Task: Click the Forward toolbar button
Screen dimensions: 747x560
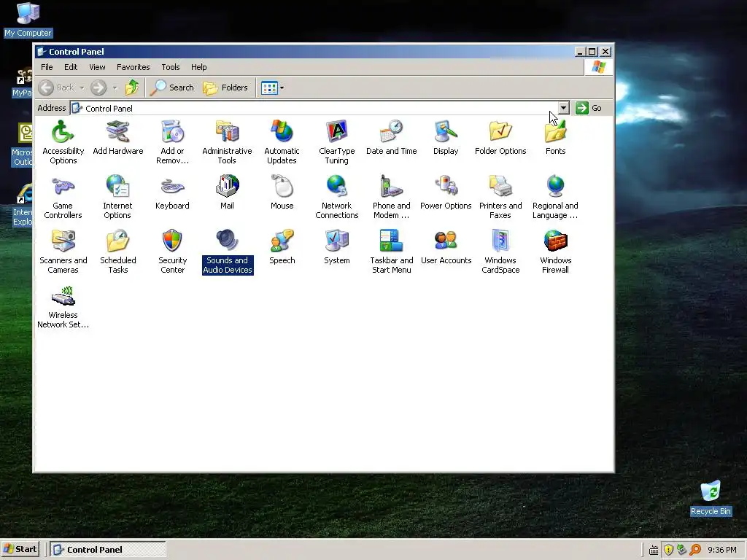Action: click(98, 87)
